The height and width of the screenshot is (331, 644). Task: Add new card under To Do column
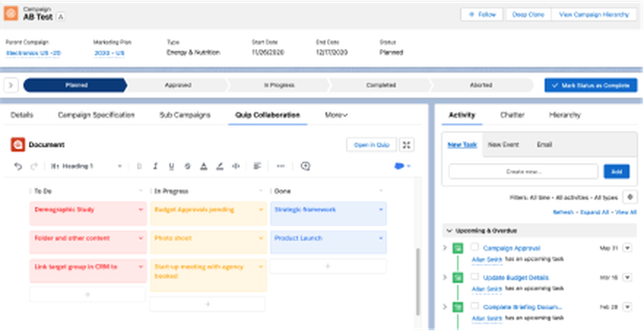coord(88,294)
